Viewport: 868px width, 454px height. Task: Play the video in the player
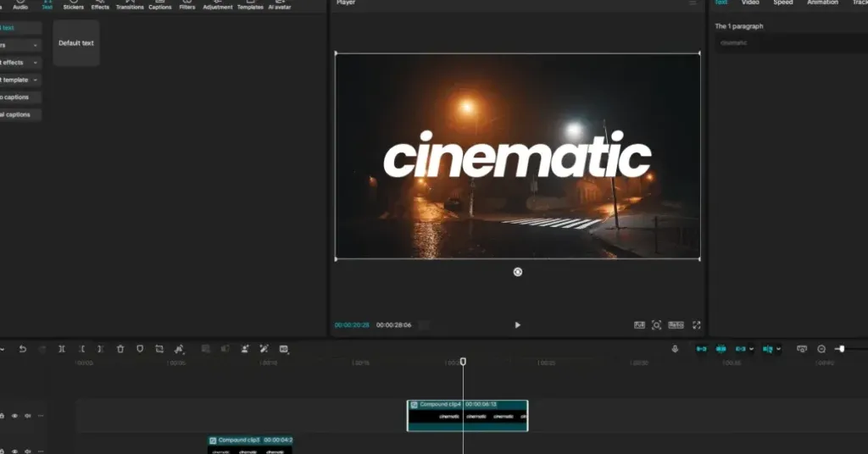[x=518, y=325]
